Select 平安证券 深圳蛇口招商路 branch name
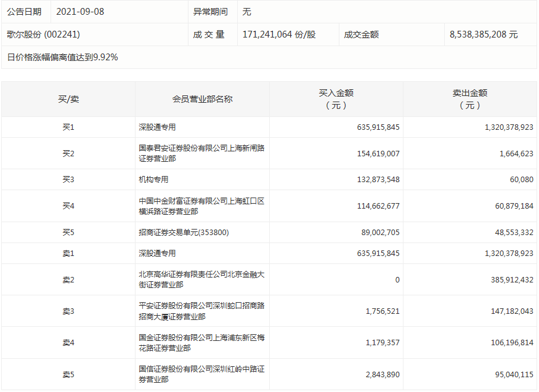Image resolution: width=539 pixels, height=392 pixels. pos(201,311)
